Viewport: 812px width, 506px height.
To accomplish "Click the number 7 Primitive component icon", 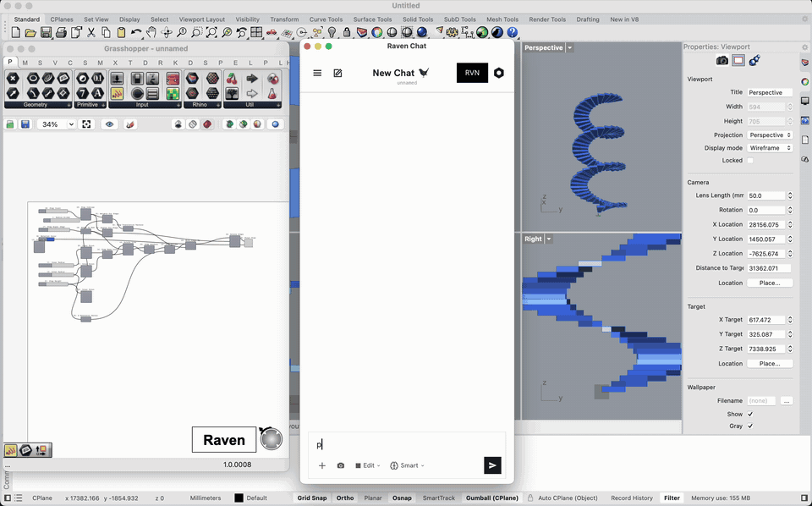I will (x=83, y=94).
